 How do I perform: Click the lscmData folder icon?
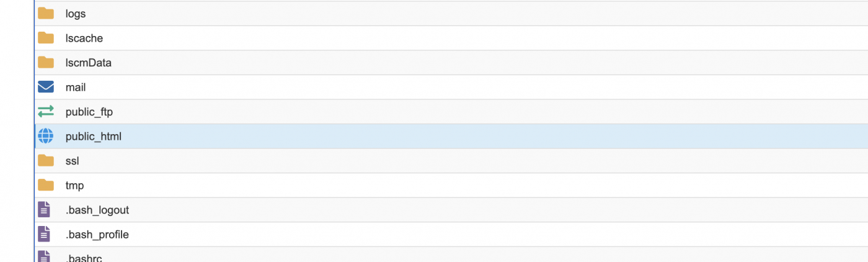pyautogui.click(x=46, y=63)
